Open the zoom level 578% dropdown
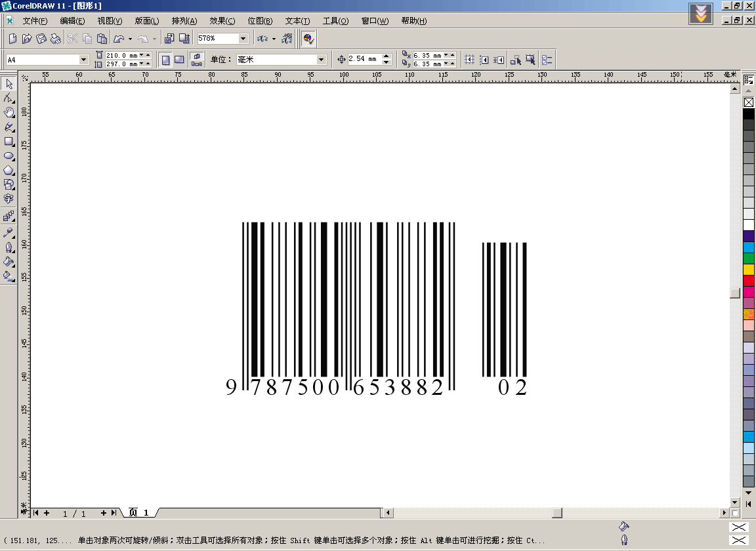756x551 pixels. click(x=243, y=39)
